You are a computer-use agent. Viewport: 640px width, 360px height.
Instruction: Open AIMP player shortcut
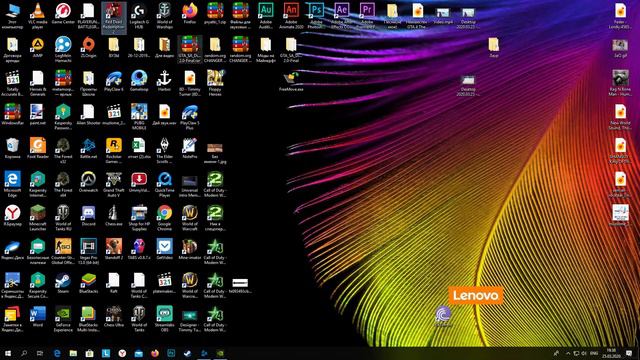(x=38, y=48)
